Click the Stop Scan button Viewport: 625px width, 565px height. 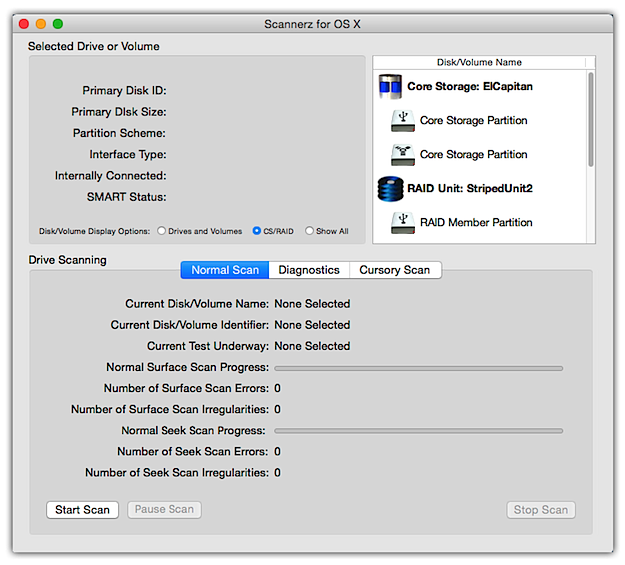tap(541, 510)
